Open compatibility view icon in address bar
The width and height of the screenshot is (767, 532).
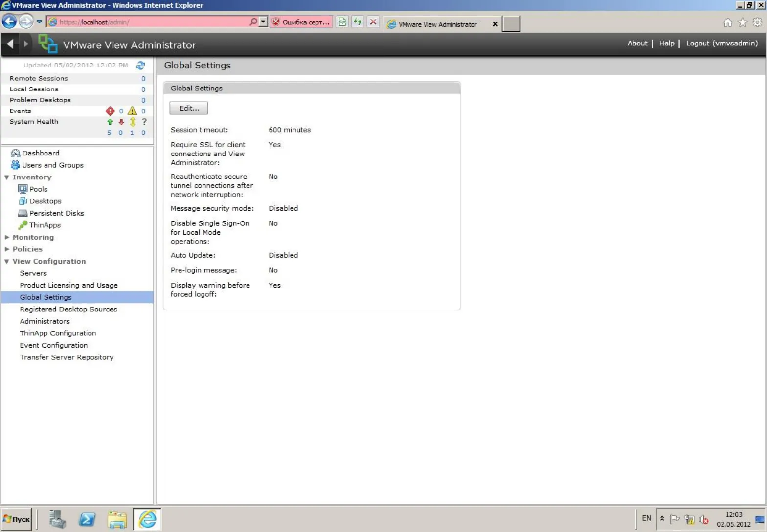342,22
